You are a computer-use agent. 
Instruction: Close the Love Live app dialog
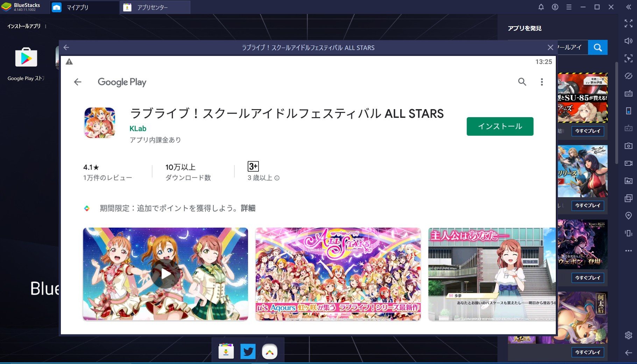(x=550, y=48)
